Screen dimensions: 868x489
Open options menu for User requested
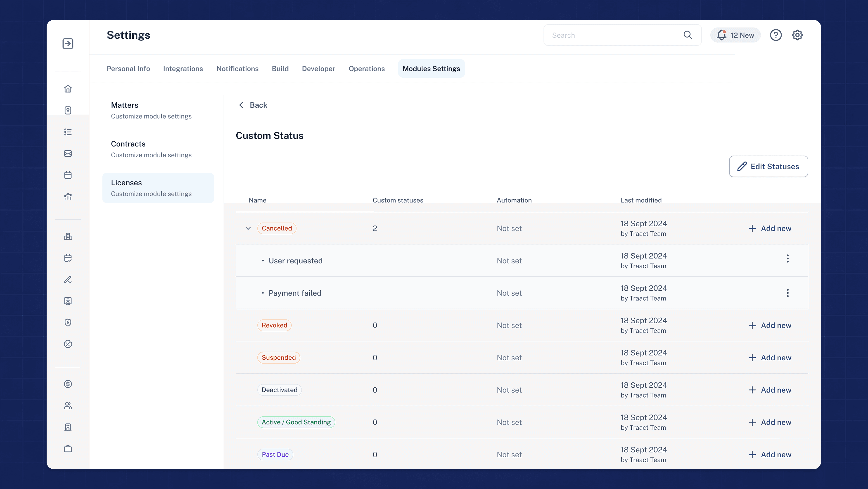pyautogui.click(x=787, y=259)
